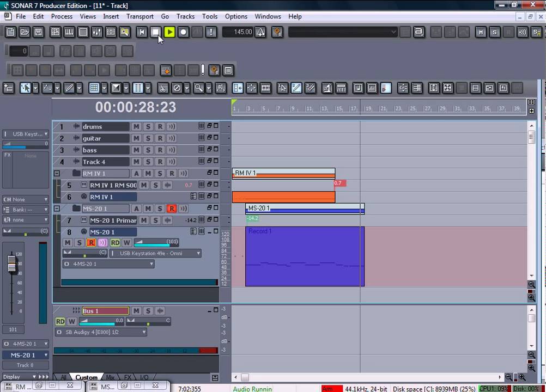Screen dimensions: 546x392
Task: Open the CH None channel dropdown
Action: 26,199
